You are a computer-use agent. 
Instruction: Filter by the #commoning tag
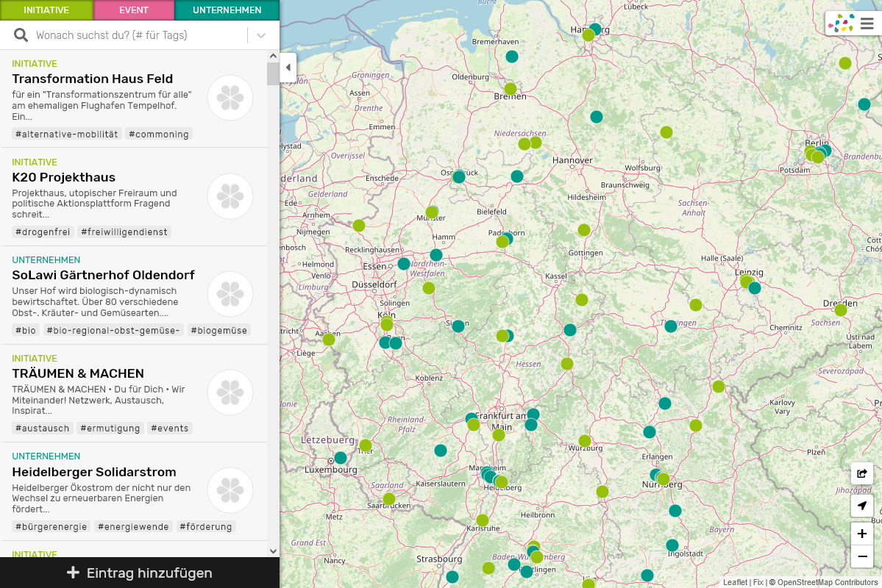(159, 134)
